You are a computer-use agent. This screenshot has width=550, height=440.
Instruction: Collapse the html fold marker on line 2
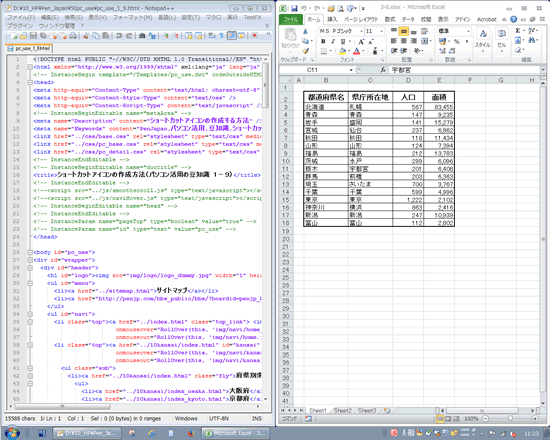click(30, 67)
